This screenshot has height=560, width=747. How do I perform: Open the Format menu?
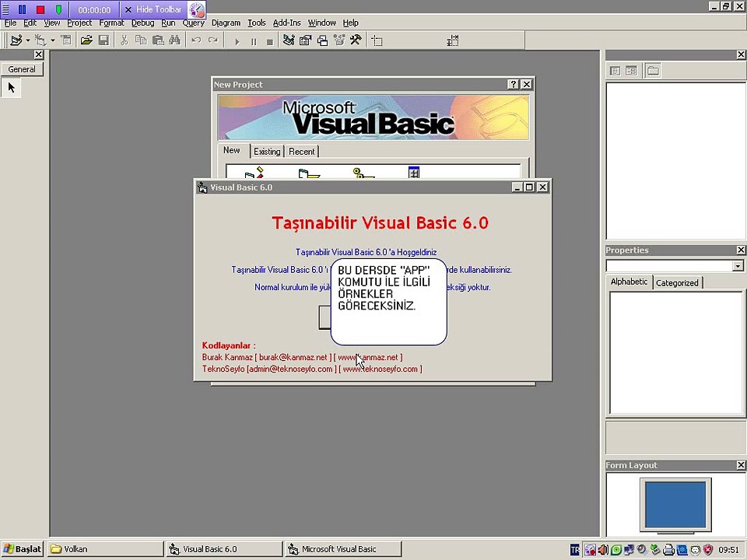[111, 23]
